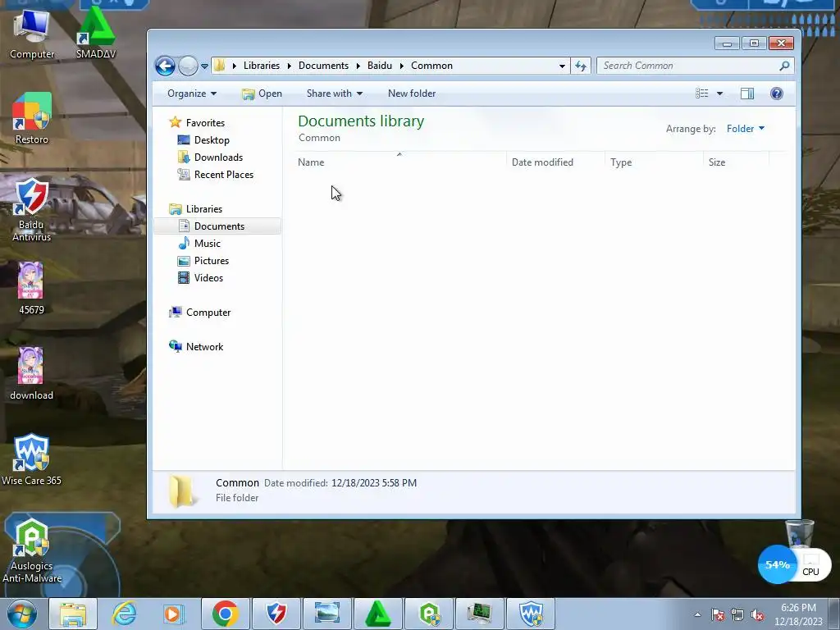Select the Computer desktop icon
This screenshot has height=630, width=840.
click(32, 34)
